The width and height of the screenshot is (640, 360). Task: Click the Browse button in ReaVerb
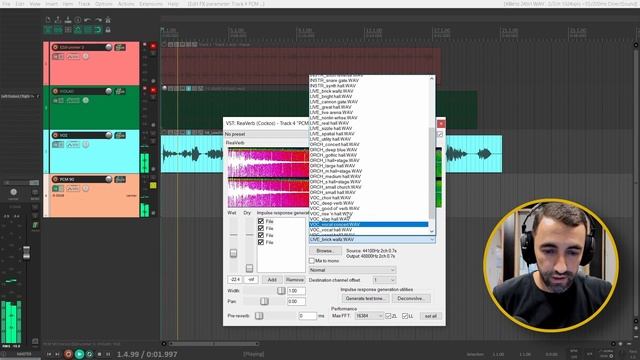(x=324, y=251)
